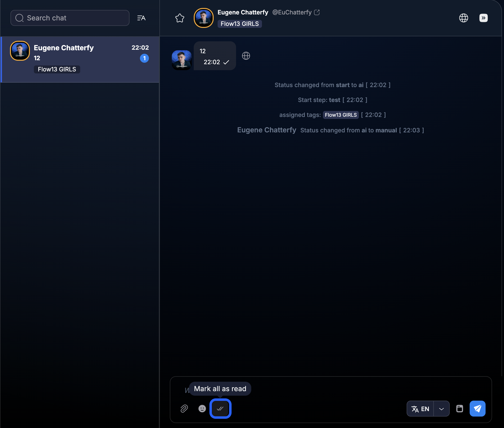Click the Flow13 GIRLS tag in the chat list
This screenshot has width=504, height=428.
[57, 69]
